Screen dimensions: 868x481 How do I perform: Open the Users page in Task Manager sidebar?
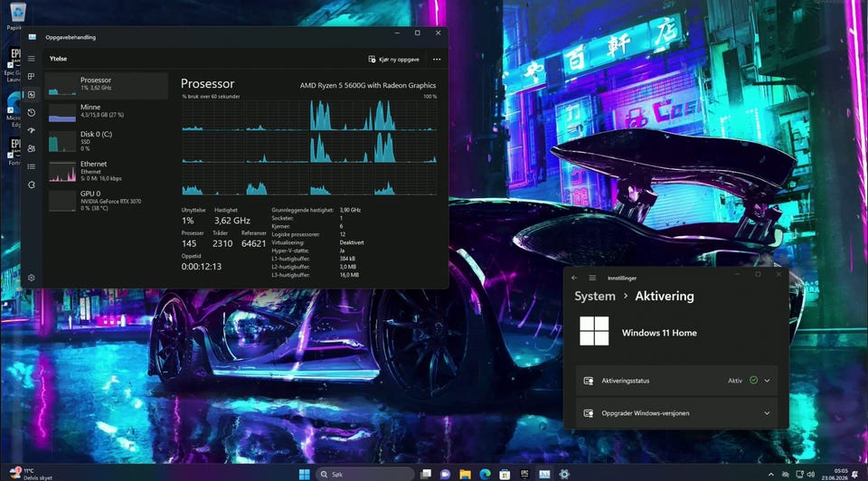[x=32, y=148]
